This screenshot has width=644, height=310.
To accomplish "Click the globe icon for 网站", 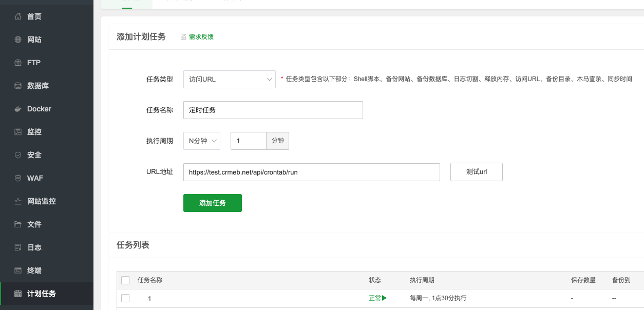I will point(18,40).
